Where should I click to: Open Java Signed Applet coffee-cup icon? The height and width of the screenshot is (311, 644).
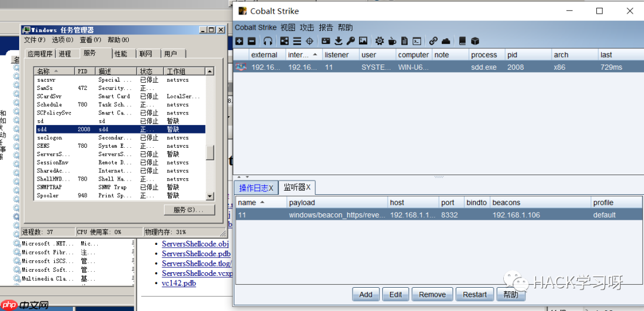pyautogui.click(x=392, y=41)
